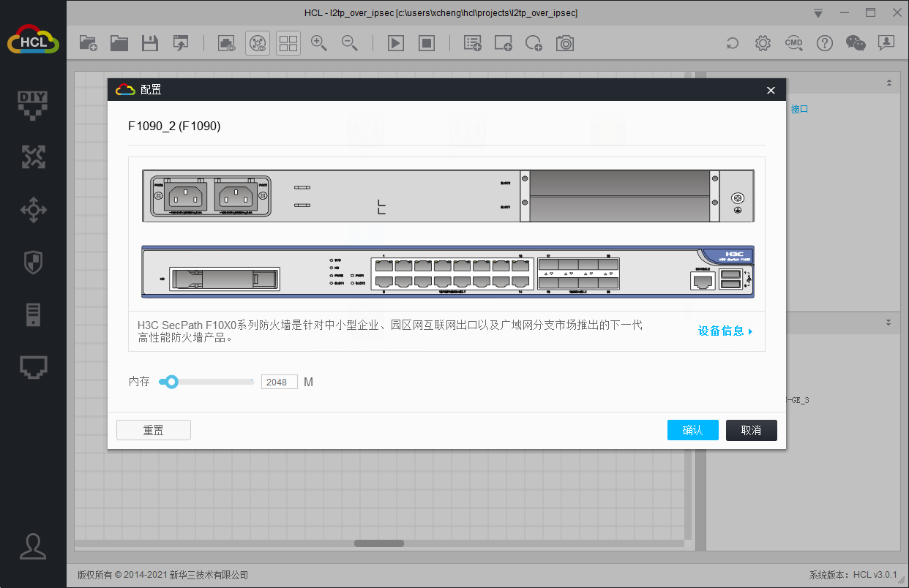Open an existing project with the folder icon
Image resolution: width=909 pixels, height=588 pixels.
(x=119, y=43)
